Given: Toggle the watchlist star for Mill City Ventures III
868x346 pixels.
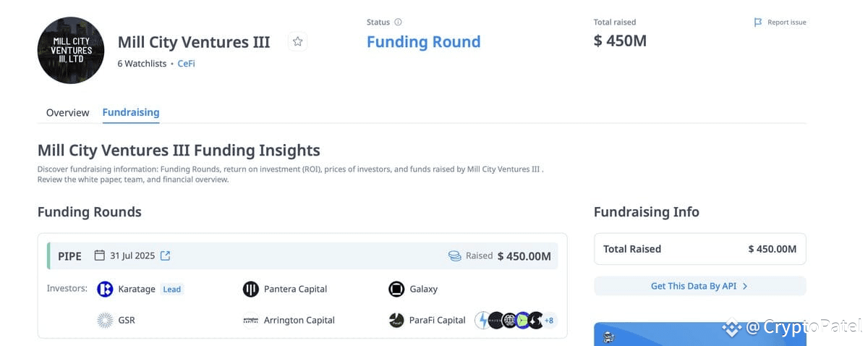Looking at the screenshot, I should tap(297, 42).
